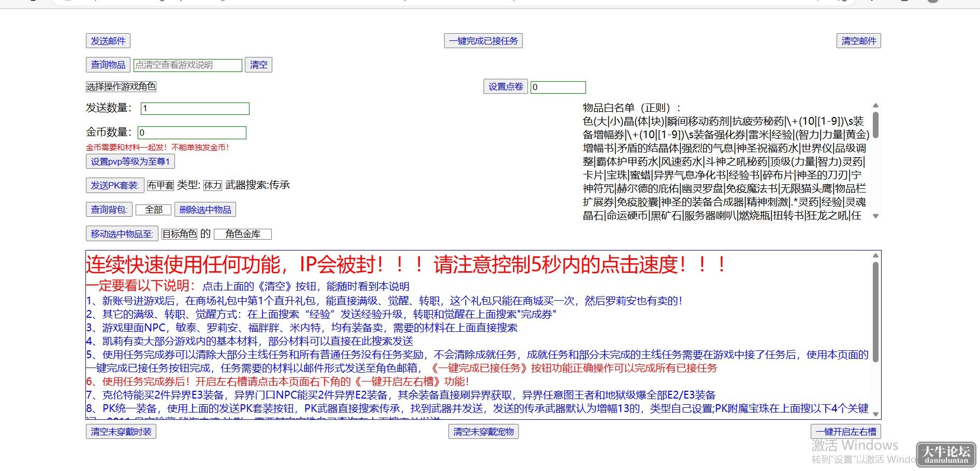Click instruction line 6 about 任务完成券
This screenshot has width=980, height=471.
pyautogui.click(x=277, y=381)
